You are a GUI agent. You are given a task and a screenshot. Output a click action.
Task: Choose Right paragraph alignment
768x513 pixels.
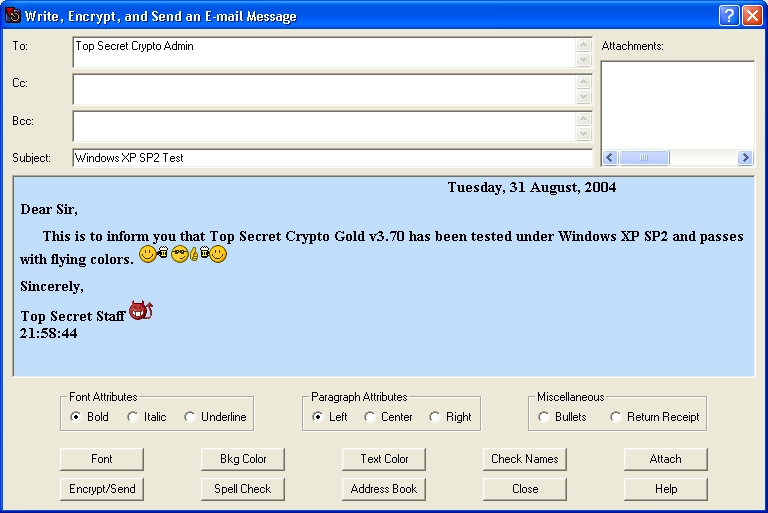(x=450, y=417)
